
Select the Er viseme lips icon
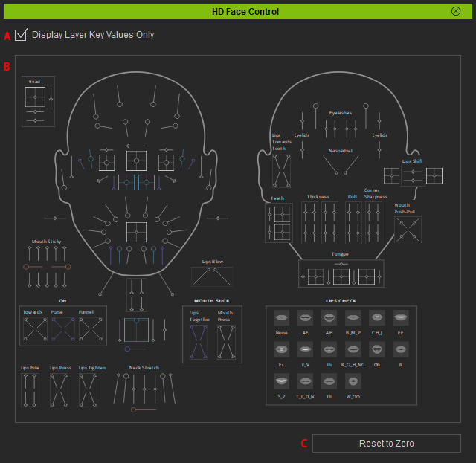[x=281, y=349]
